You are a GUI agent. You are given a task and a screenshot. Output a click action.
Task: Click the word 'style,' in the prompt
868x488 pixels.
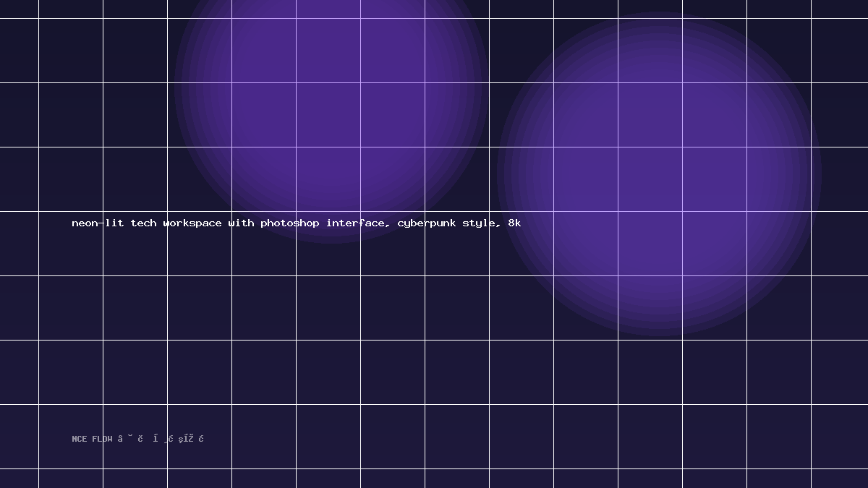pos(482,223)
